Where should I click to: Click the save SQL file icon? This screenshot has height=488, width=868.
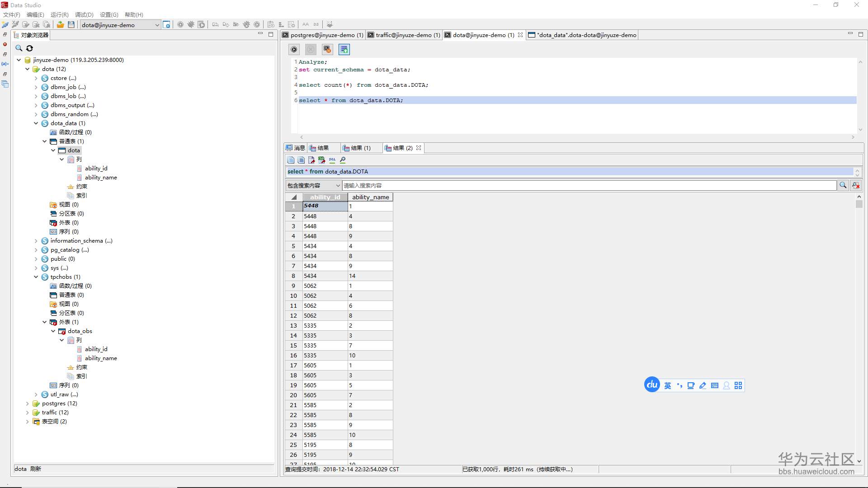click(71, 25)
